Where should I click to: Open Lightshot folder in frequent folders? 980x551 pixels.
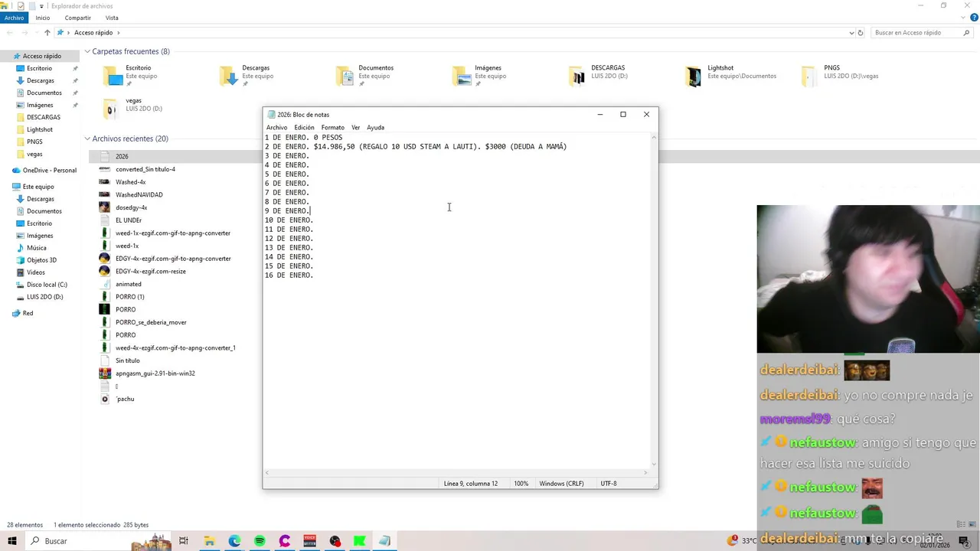[731, 75]
